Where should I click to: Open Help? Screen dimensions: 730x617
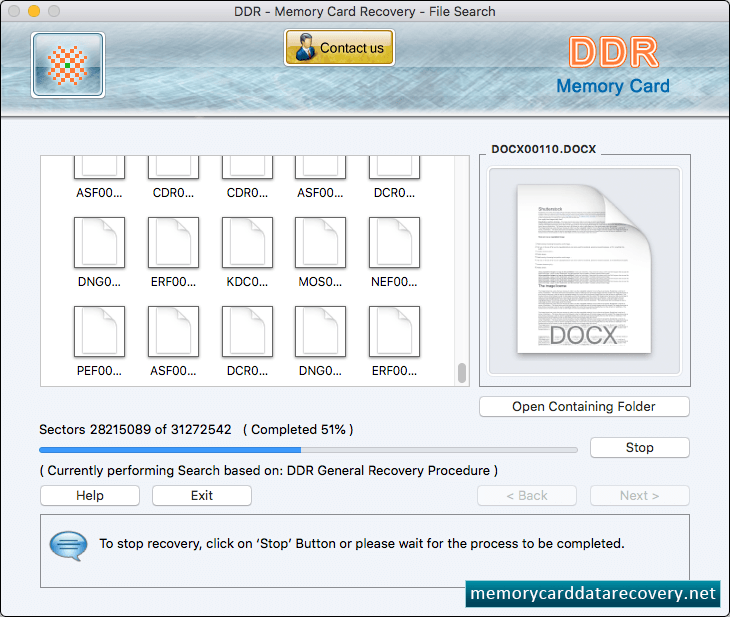tap(90, 495)
